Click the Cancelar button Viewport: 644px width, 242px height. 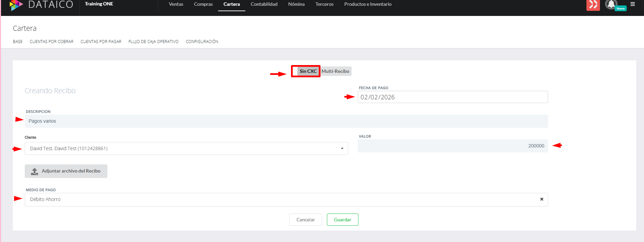306,220
